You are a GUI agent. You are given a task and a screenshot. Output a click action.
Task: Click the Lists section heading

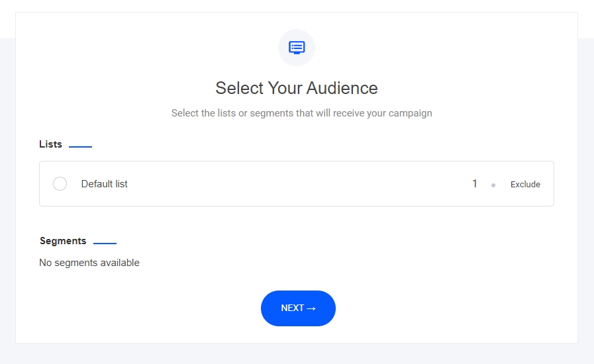point(50,144)
